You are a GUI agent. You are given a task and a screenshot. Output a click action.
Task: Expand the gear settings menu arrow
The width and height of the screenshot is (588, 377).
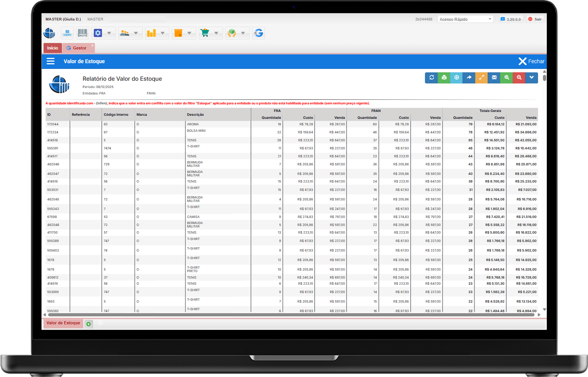click(x=109, y=33)
